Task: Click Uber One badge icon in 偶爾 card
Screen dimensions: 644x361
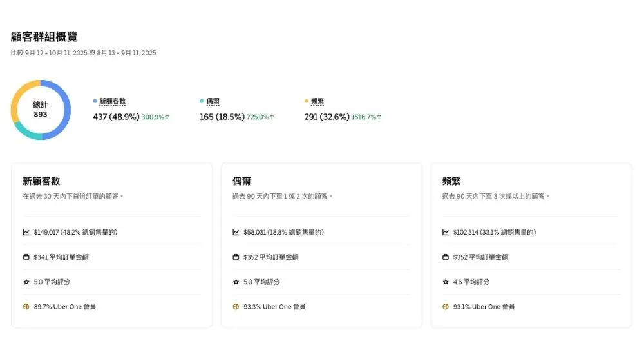Action: coord(236,307)
